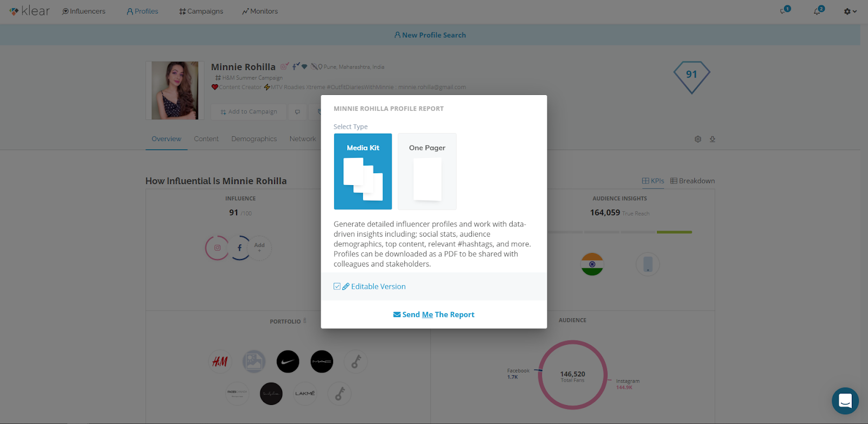Expand the settings gear dropdown in header
Screen dimensions: 868x424
[x=850, y=11]
